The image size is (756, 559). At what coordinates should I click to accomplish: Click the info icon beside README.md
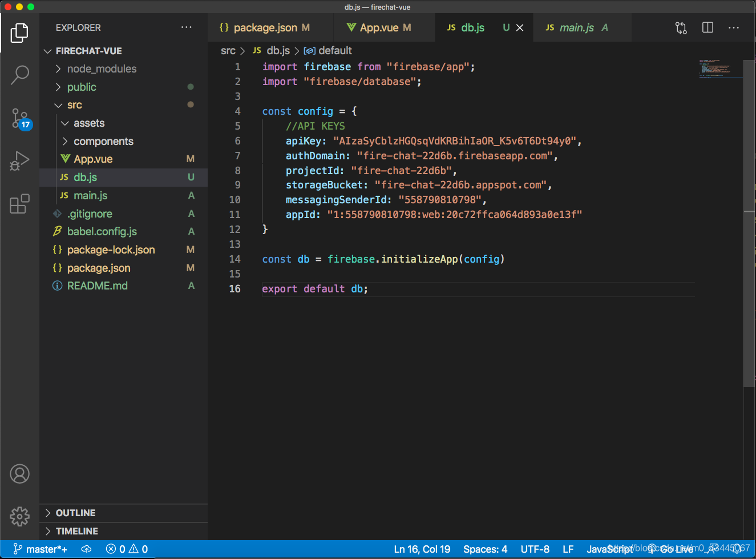point(57,285)
